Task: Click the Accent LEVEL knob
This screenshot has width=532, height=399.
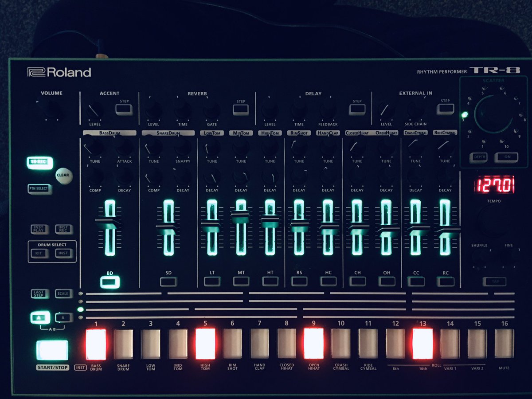Action: tap(95, 110)
